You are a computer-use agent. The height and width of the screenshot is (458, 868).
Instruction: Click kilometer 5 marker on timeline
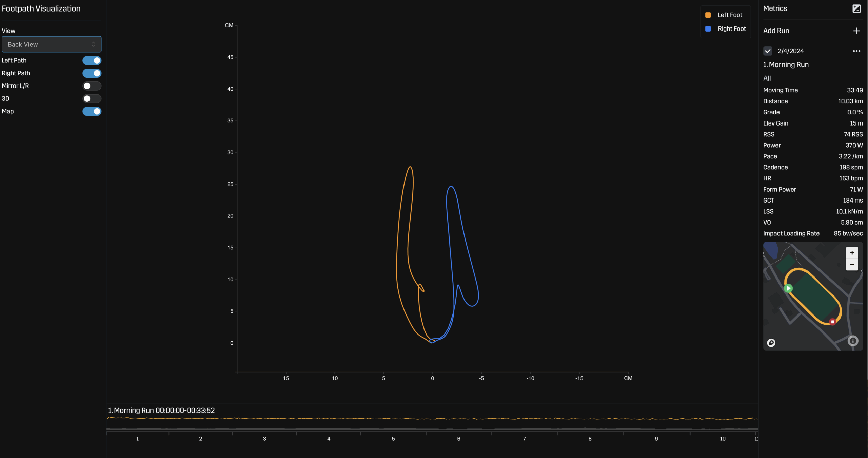(x=393, y=439)
